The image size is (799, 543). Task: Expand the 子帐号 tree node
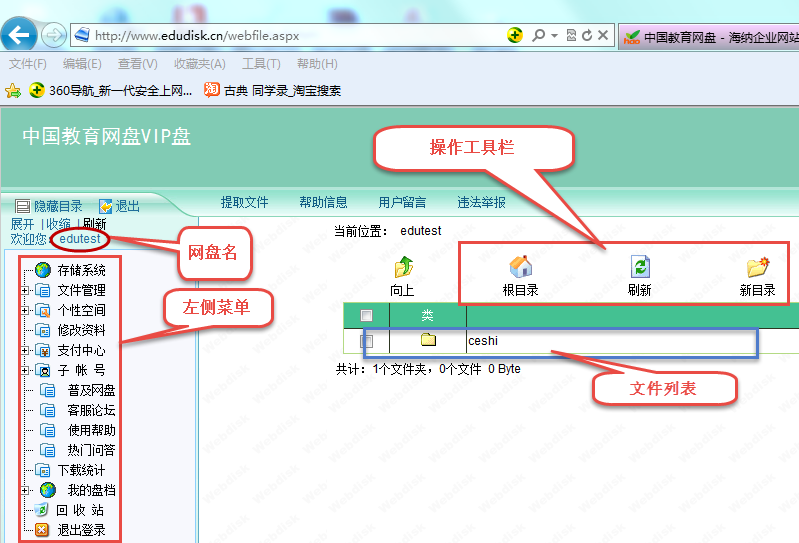25,370
